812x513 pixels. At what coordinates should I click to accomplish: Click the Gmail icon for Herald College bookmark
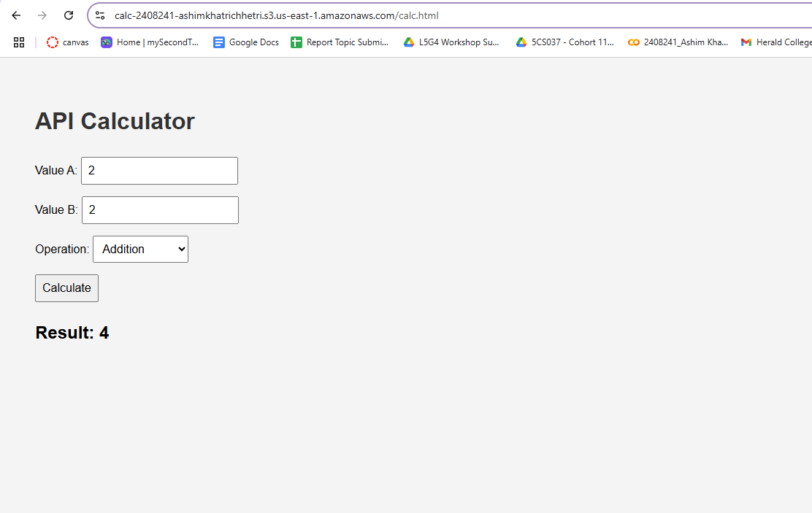[x=746, y=42]
